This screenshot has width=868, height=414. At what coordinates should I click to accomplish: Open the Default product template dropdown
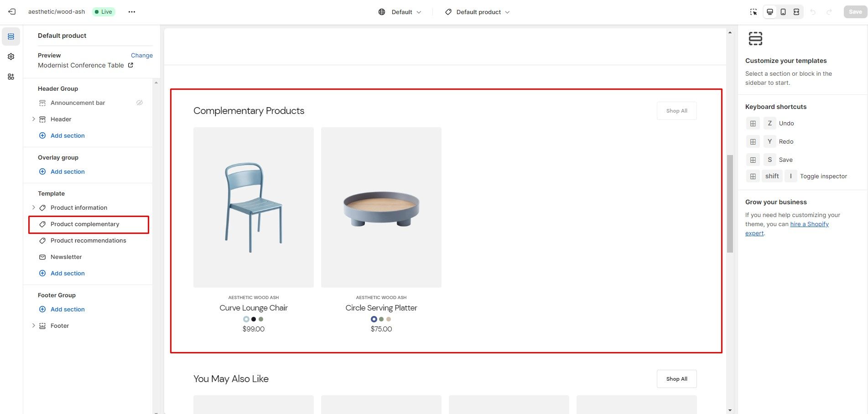coord(478,12)
